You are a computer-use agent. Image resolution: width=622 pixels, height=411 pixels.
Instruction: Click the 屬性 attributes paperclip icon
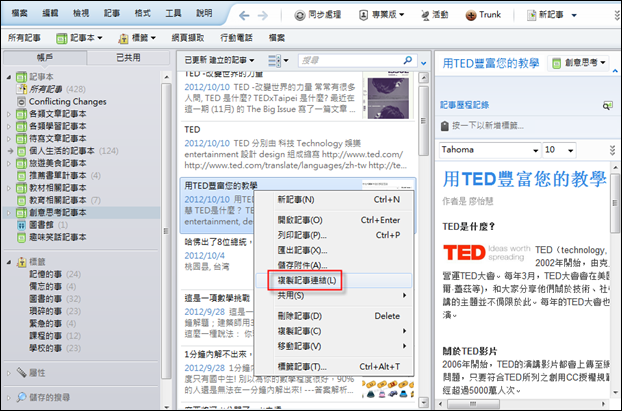(21, 373)
